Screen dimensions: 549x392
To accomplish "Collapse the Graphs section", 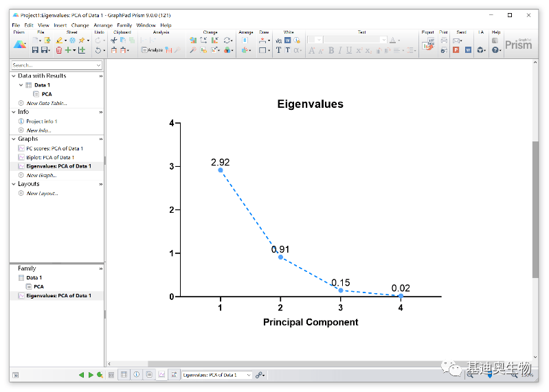I will coord(13,139).
